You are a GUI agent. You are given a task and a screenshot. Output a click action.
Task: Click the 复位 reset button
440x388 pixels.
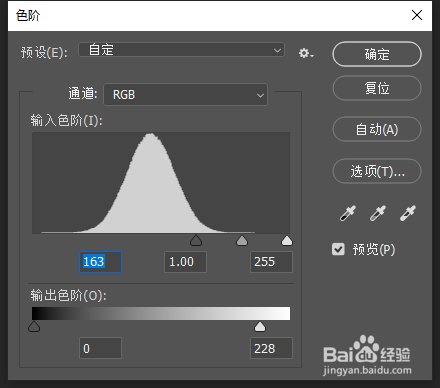click(377, 88)
